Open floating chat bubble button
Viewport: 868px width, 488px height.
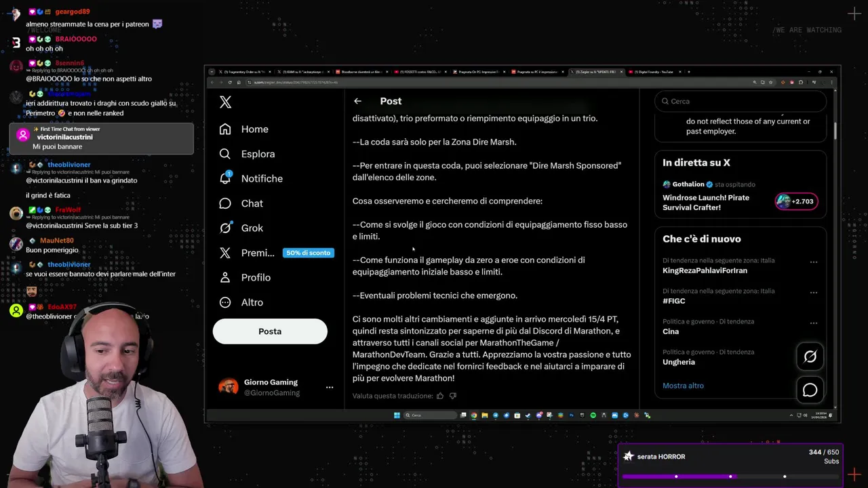(x=810, y=390)
